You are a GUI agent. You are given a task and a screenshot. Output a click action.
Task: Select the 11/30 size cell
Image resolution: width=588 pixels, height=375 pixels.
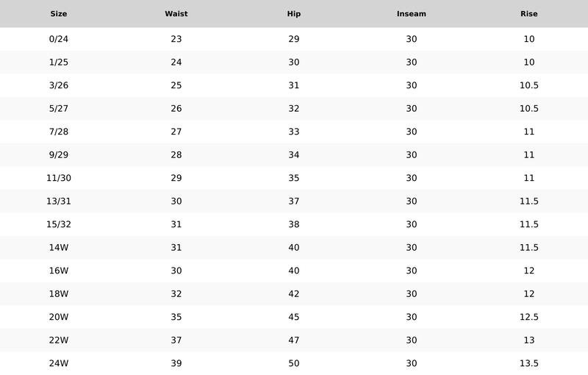tap(59, 178)
